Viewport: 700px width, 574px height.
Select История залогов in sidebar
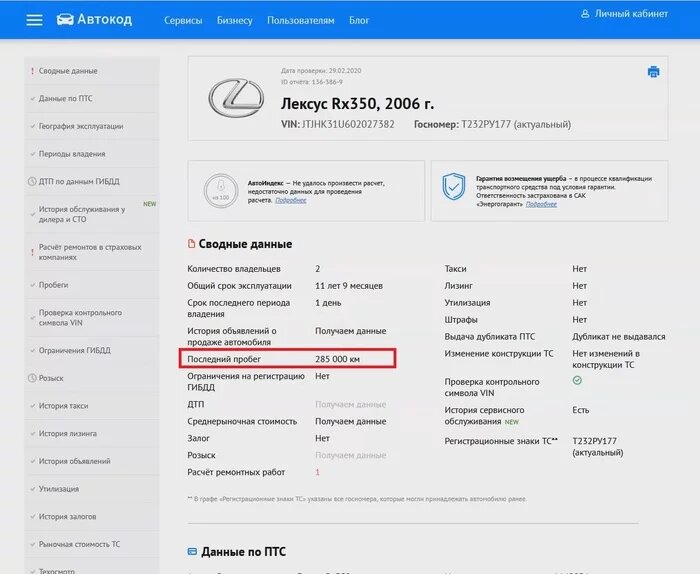tap(92, 516)
